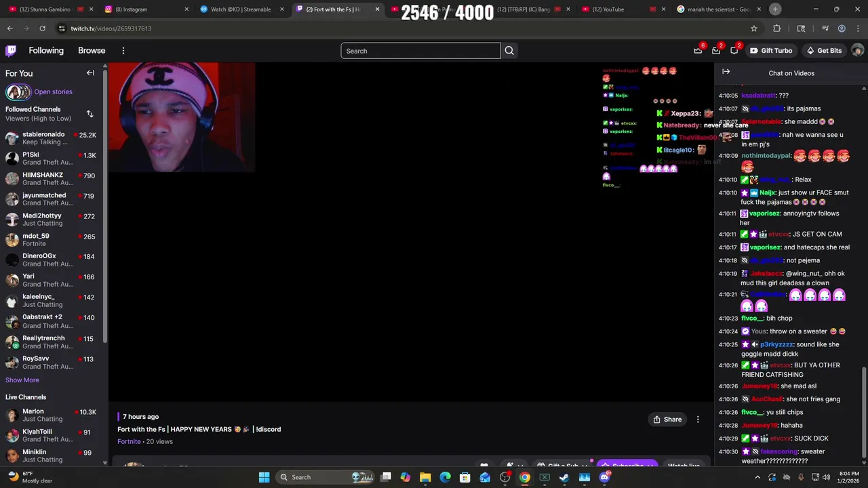Open the stories avatar bubble
The image size is (868, 488).
point(18,92)
